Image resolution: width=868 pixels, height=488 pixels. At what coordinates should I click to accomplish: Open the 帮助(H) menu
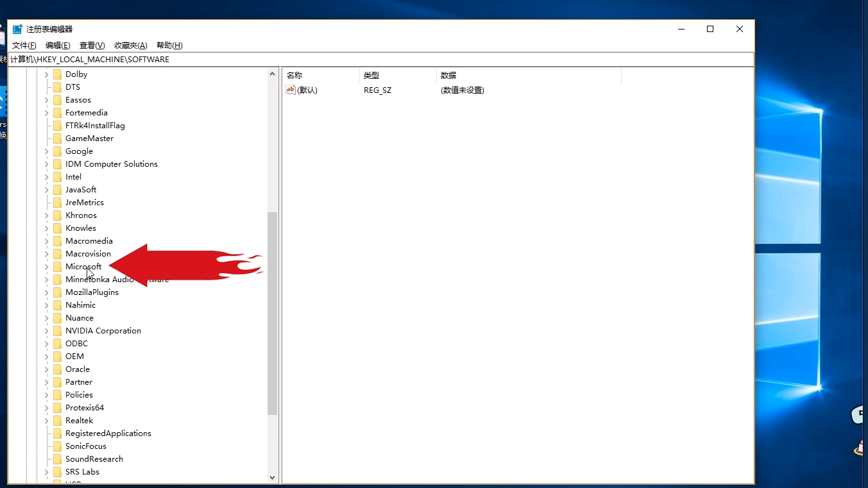[169, 46]
